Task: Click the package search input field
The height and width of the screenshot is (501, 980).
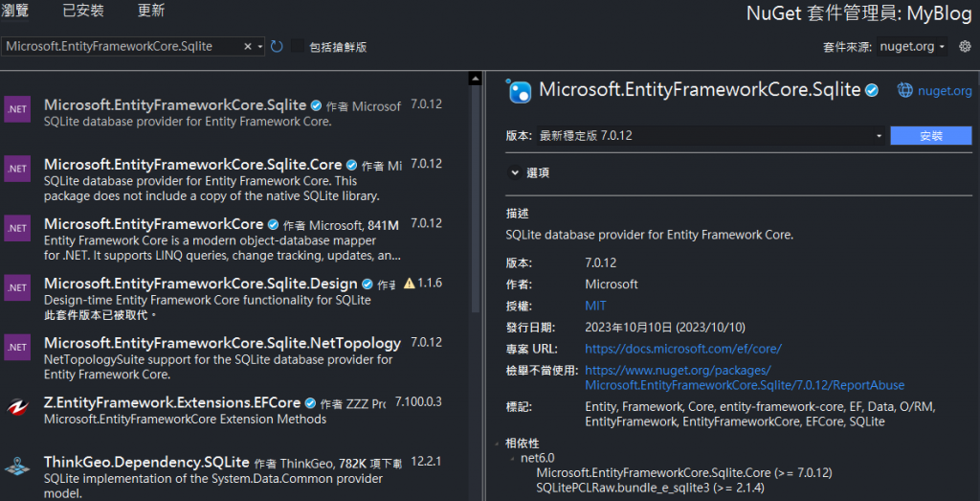Action: click(x=122, y=46)
